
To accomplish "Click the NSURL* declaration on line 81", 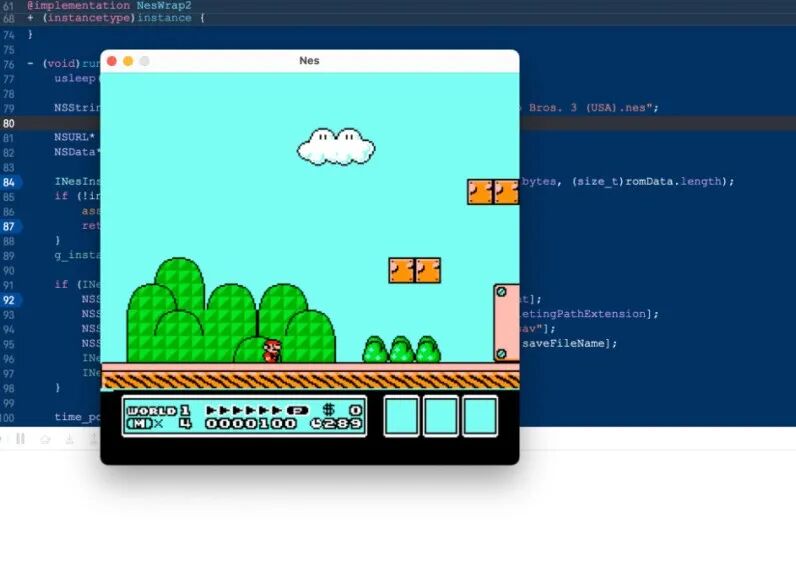I will click(x=75, y=137).
